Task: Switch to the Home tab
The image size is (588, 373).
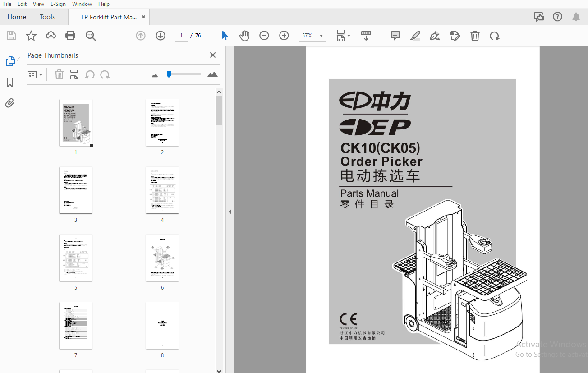Action: tap(17, 17)
